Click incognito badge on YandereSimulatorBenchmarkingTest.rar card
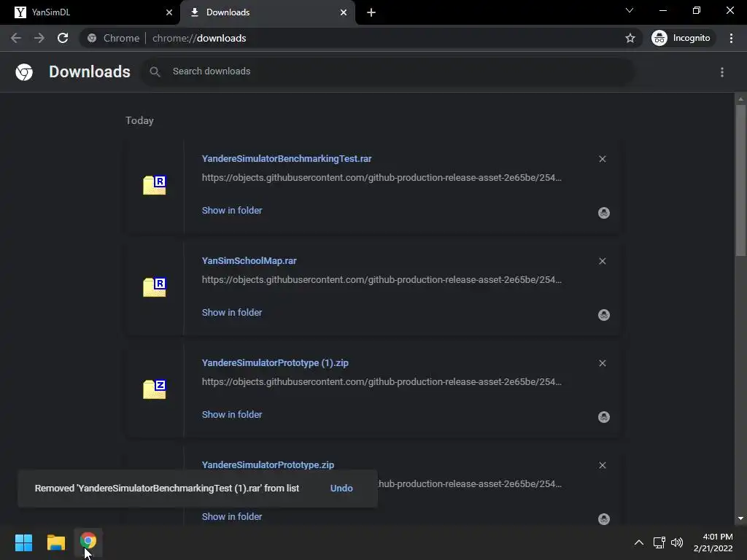This screenshot has width=747, height=560. [x=603, y=213]
